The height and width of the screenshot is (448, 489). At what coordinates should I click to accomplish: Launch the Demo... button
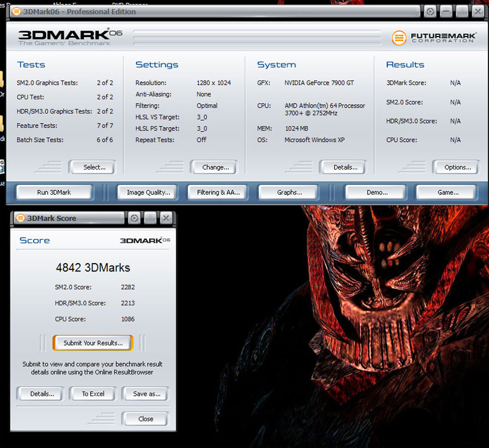point(376,193)
